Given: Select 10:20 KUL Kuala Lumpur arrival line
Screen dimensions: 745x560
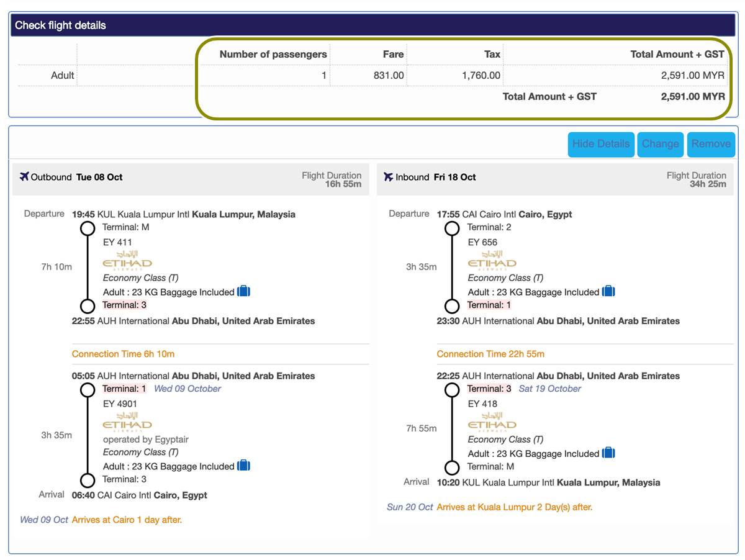Looking at the screenshot, I should (x=549, y=482).
